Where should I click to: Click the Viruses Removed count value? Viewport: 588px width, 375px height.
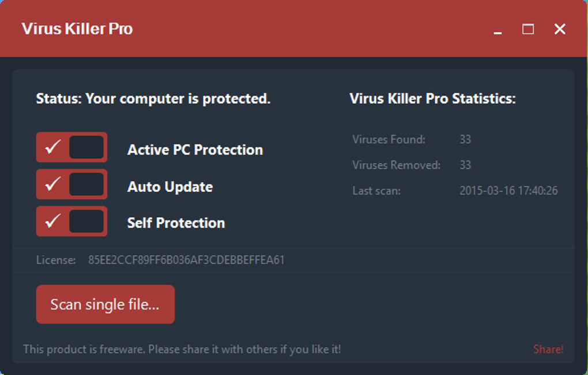pos(465,165)
